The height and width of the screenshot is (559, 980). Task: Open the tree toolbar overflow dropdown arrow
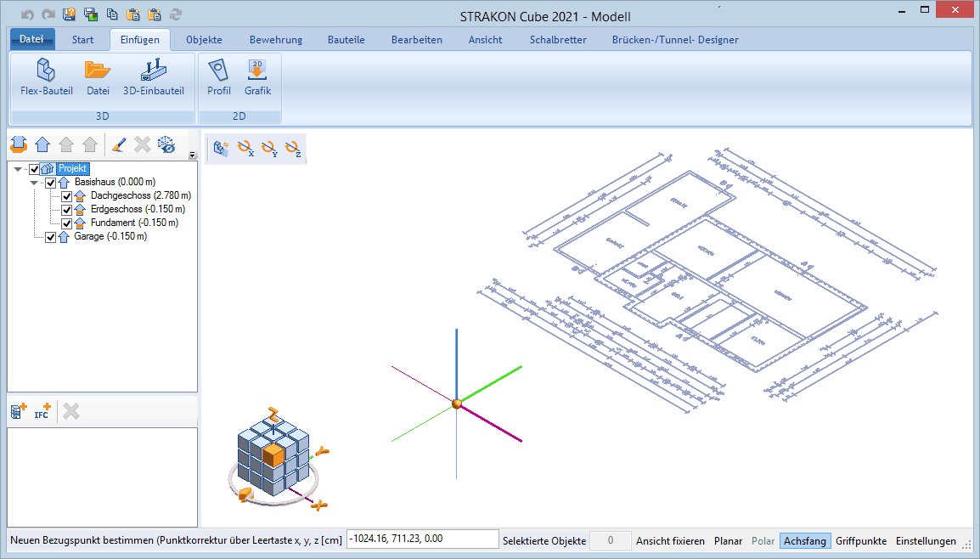[193, 155]
